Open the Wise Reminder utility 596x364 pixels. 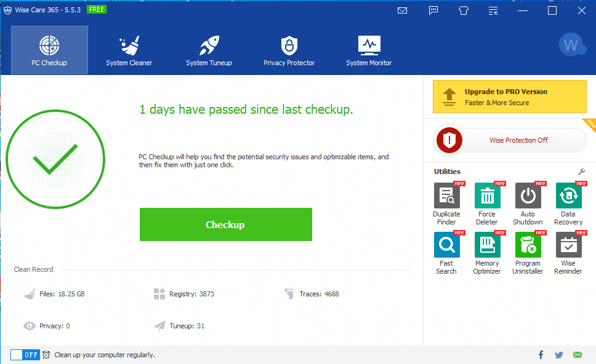(x=568, y=253)
